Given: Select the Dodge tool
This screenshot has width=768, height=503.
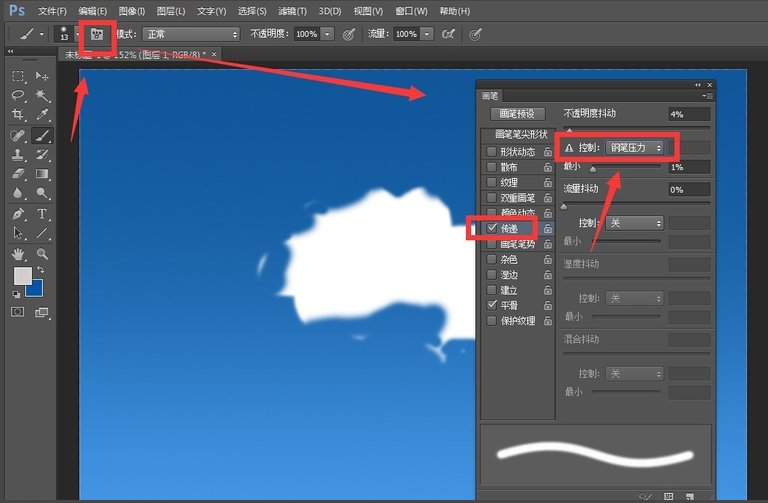Looking at the screenshot, I should 42,192.
